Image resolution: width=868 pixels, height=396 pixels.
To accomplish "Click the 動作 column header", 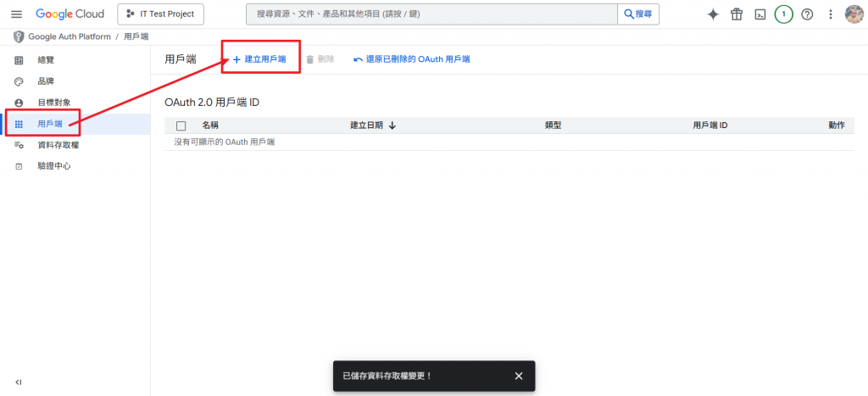I will pyautogui.click(x=837, y=125).
